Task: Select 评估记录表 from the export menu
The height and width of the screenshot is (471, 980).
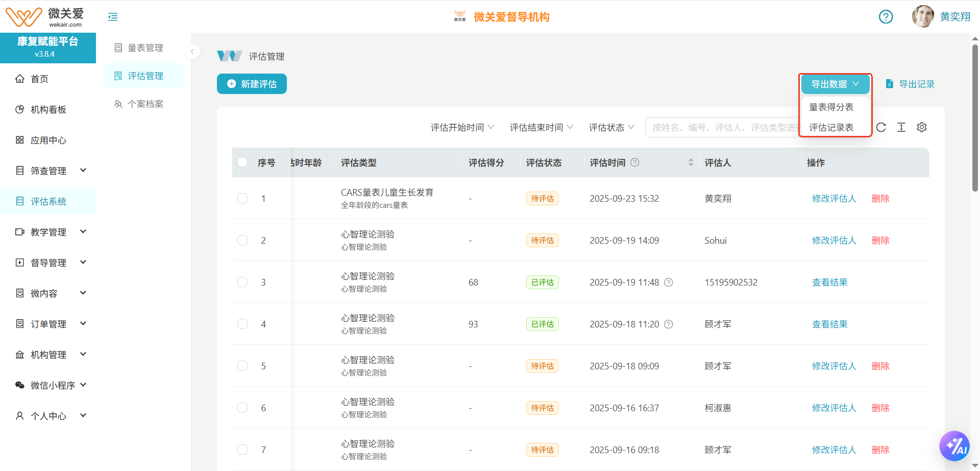Action: [831, 127]
